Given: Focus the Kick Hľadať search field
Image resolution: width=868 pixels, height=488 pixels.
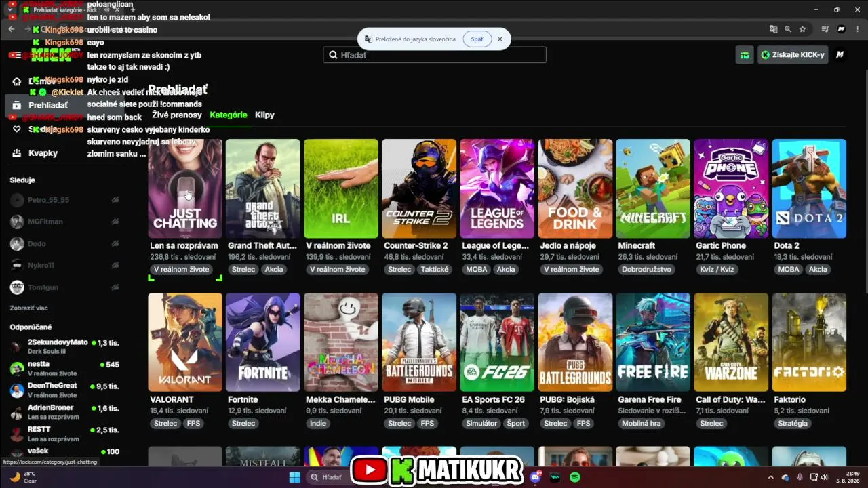Looking at the screenshot, I should [435, 55].
